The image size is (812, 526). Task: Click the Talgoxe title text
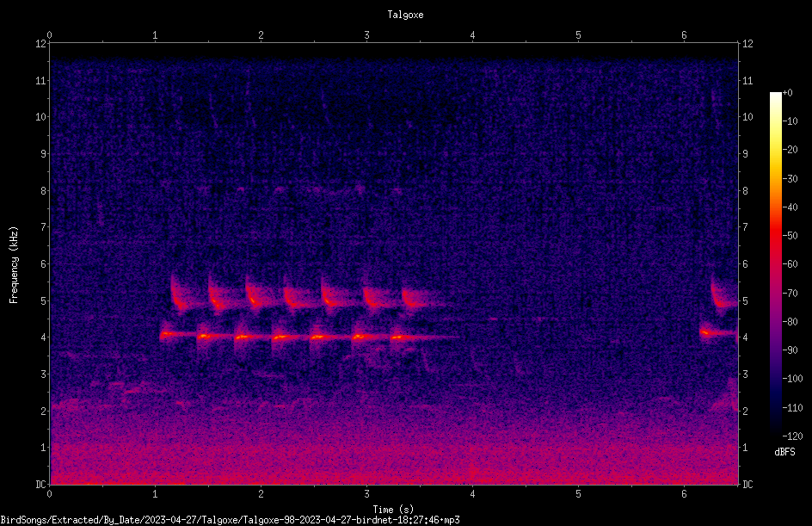(405, 15)
